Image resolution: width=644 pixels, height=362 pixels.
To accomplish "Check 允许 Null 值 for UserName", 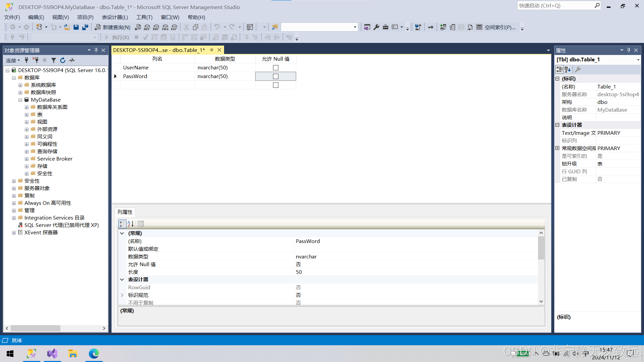I will tap(275, 67).
